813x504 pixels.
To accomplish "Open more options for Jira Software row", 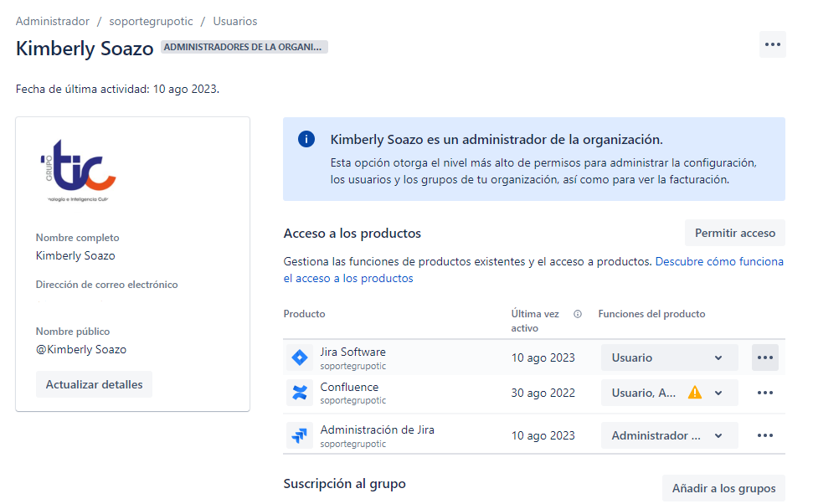I will pyautogui.click(x=764, y=357).
